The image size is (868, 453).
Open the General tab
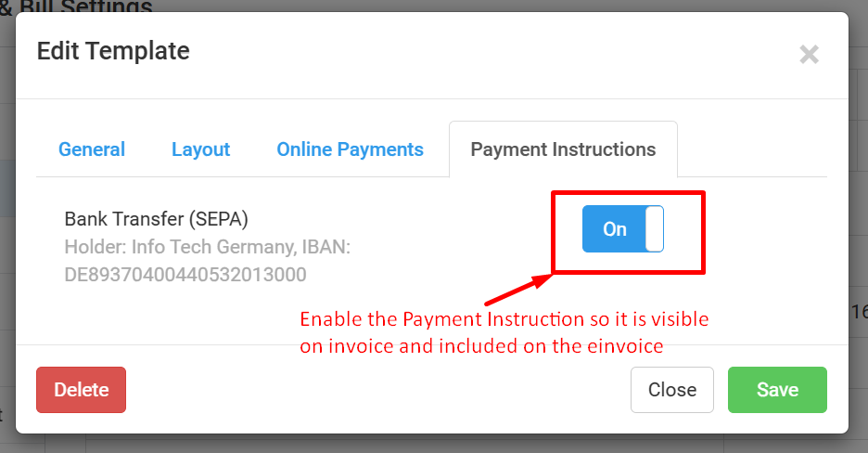point(92,149)
